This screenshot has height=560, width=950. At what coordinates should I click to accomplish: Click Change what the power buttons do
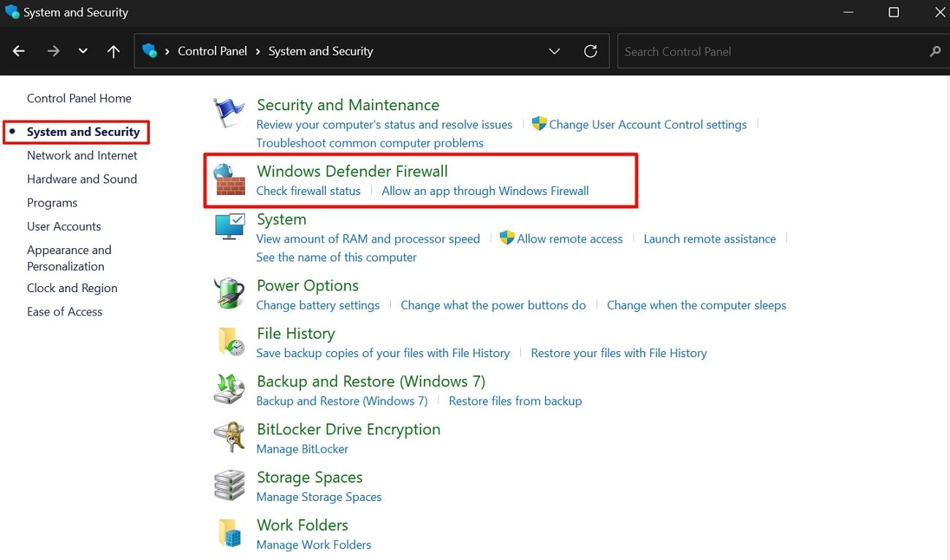point(493,305)
